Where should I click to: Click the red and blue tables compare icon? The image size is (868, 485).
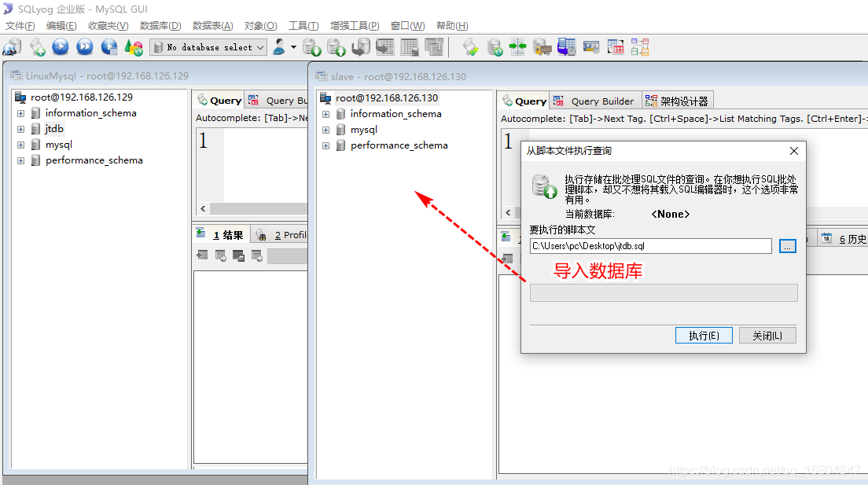coord(615,47)
